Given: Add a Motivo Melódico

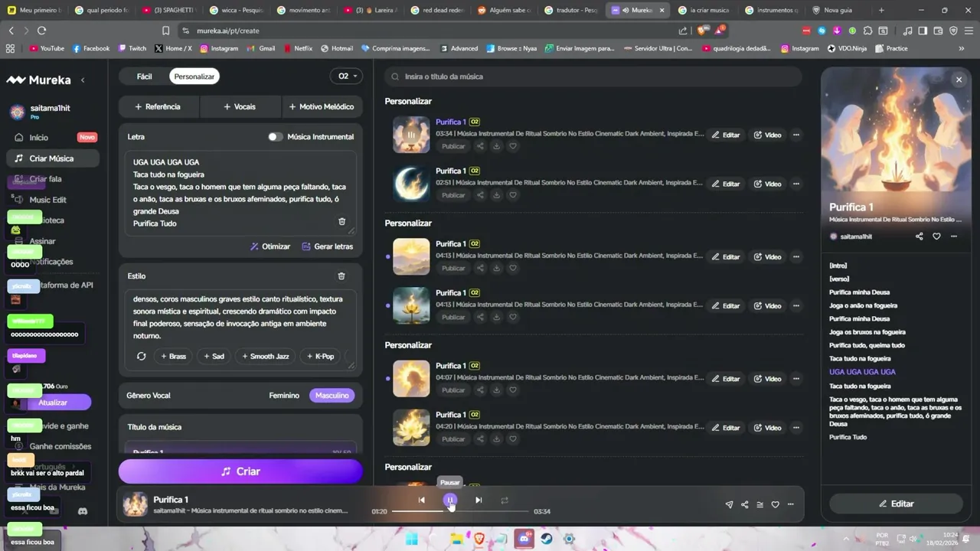Looking at the screenshot, I should point(322,106).
